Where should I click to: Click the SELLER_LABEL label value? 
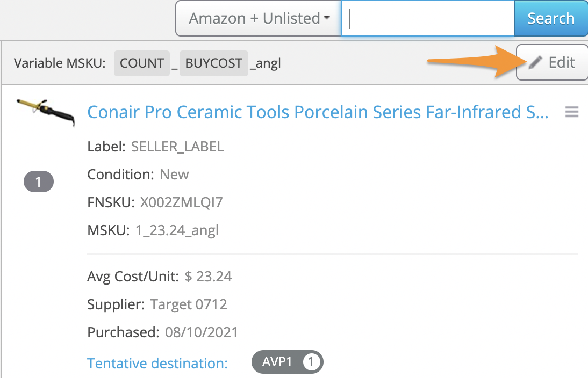(177, 147)
